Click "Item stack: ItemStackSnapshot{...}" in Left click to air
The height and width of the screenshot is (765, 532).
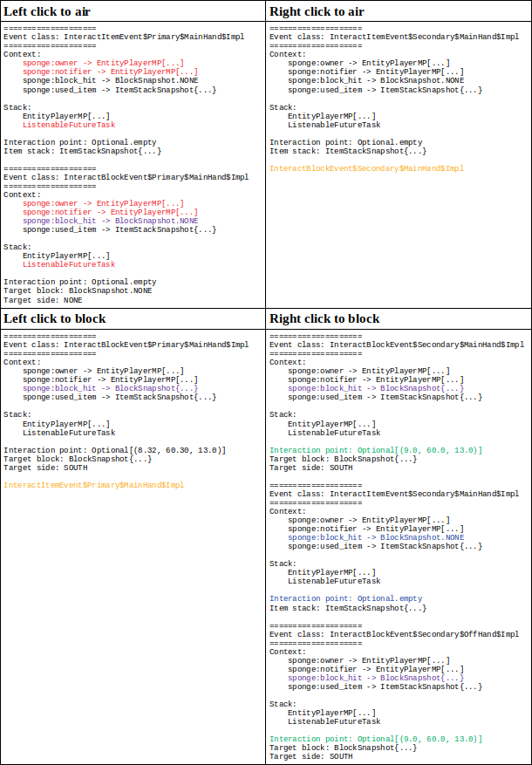tap(82, 151)
